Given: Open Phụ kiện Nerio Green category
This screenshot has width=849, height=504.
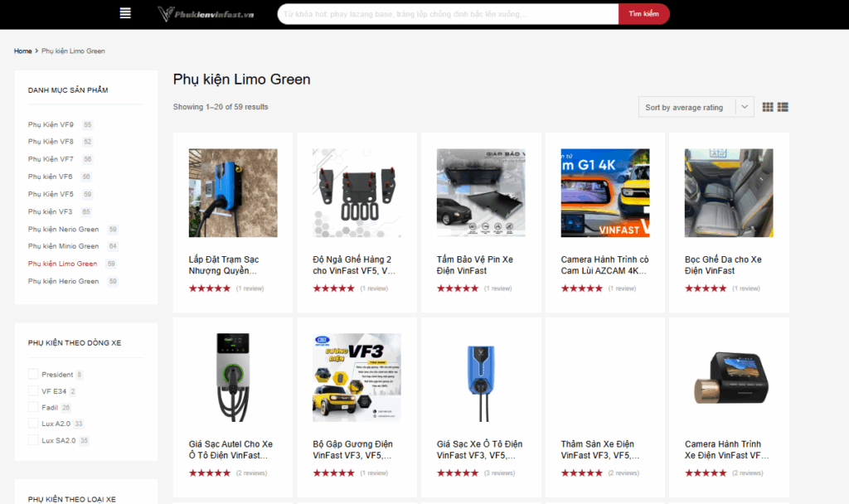Looking at the screenshot, I should click(63, 229).
